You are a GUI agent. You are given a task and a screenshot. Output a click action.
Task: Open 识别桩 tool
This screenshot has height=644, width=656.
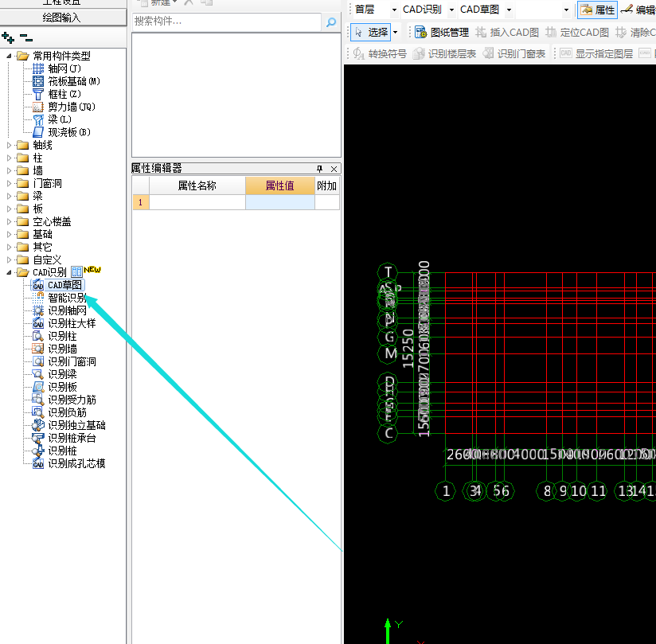coord(55,451)
